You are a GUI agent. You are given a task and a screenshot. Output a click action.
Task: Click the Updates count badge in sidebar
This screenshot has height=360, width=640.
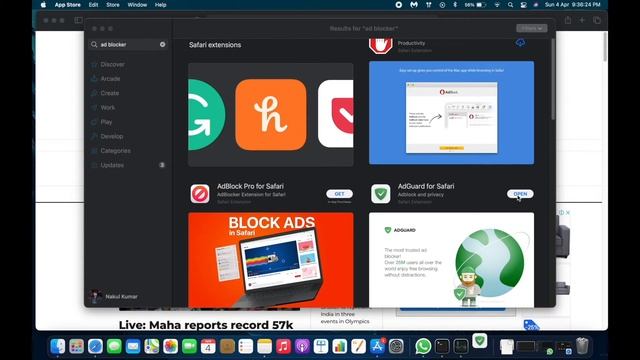[162, 165]
